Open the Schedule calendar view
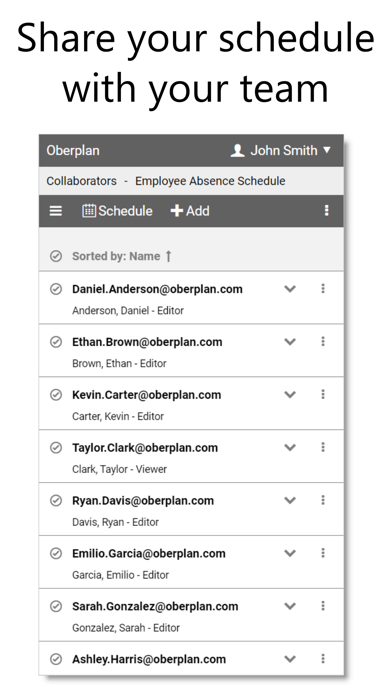Viewport: 392px width, 696px height. click(x=117, y=211)
